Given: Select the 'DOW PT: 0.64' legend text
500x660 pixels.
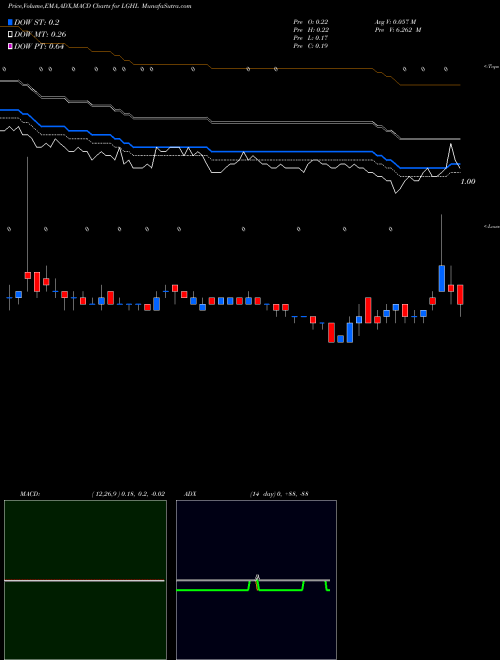Looking at the screenshot, I should coord(39,46).
